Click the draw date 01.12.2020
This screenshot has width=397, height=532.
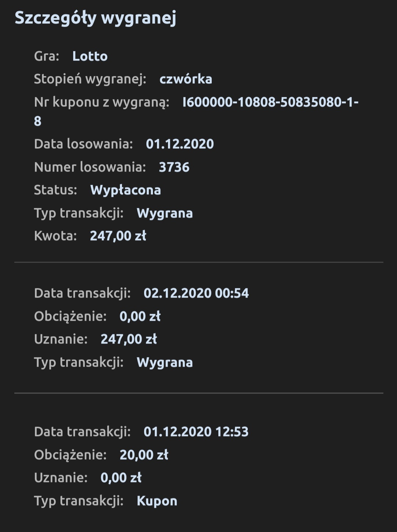pyautogui.click(x=180, y=144)
